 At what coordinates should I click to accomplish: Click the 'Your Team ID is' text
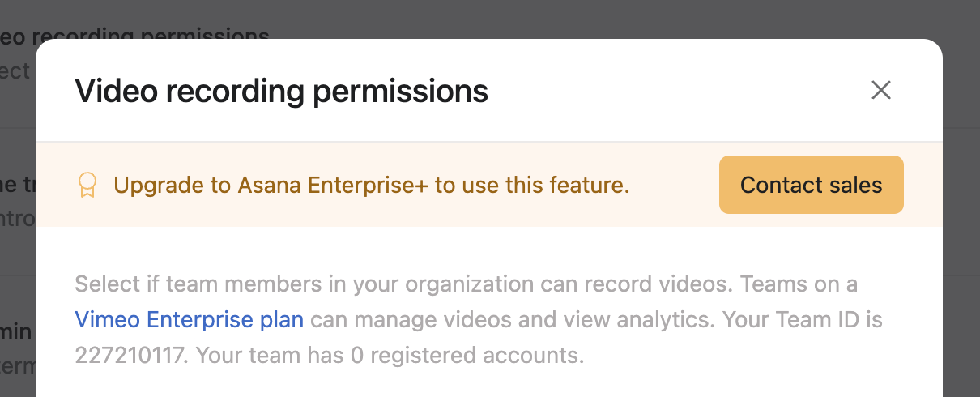point(799,320)
